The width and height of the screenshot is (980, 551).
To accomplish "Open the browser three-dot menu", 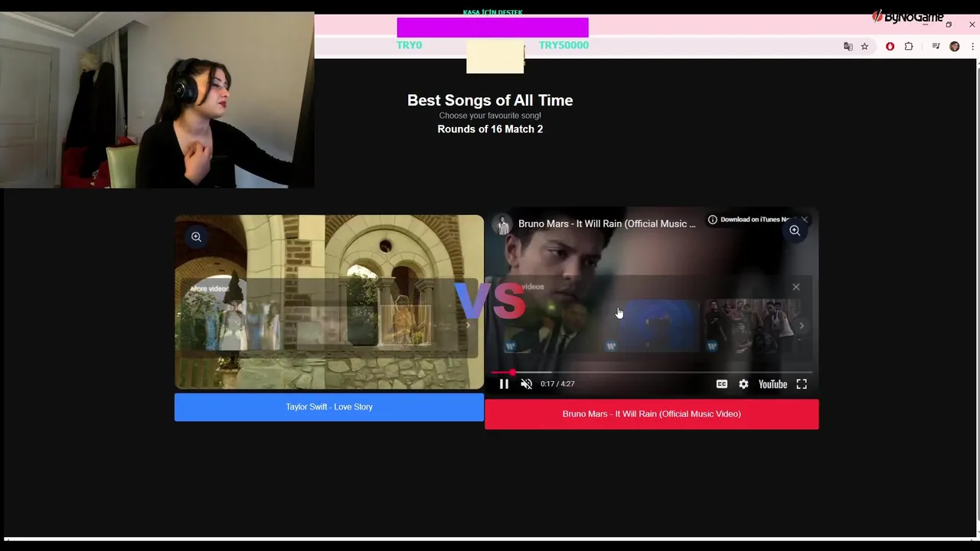I will pos(972,47).
